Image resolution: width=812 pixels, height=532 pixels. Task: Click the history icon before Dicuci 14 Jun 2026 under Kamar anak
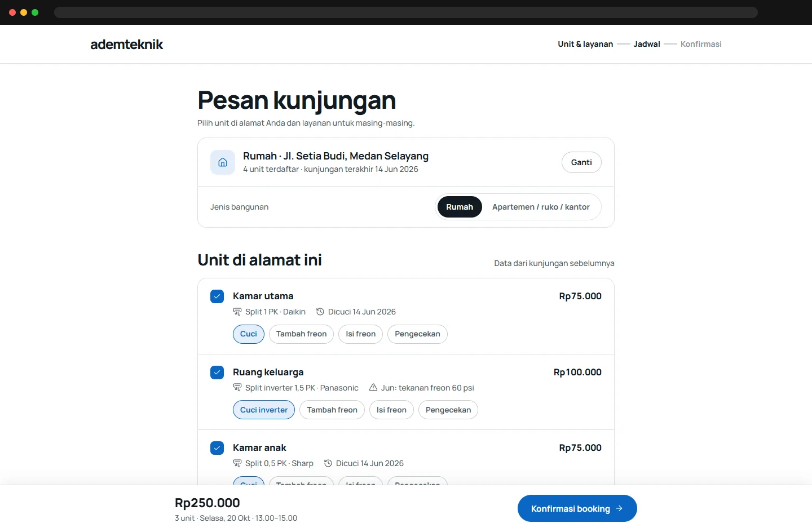tap(328, 463)
